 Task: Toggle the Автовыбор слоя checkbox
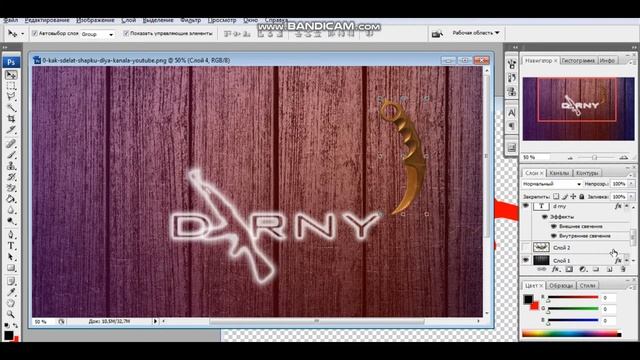(x=35, y=33)
